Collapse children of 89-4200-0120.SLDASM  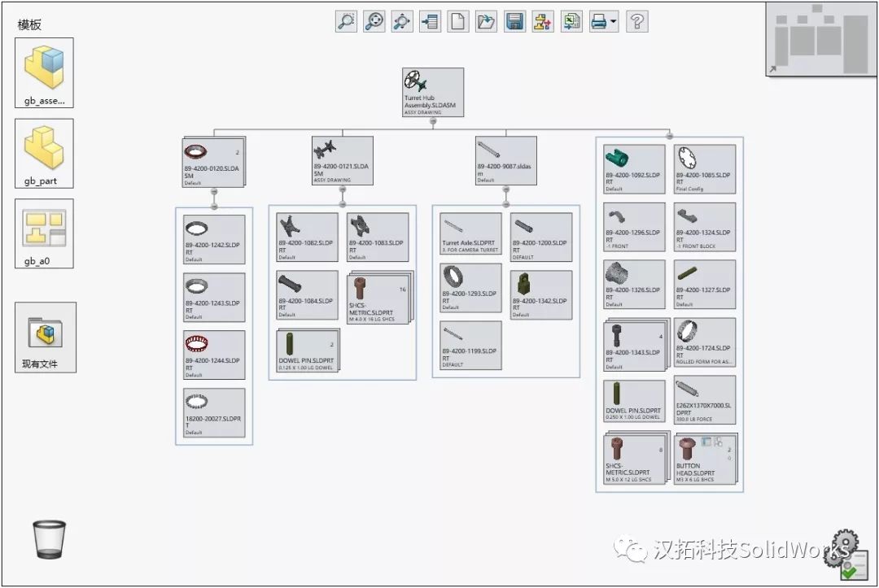click(213, 191)
